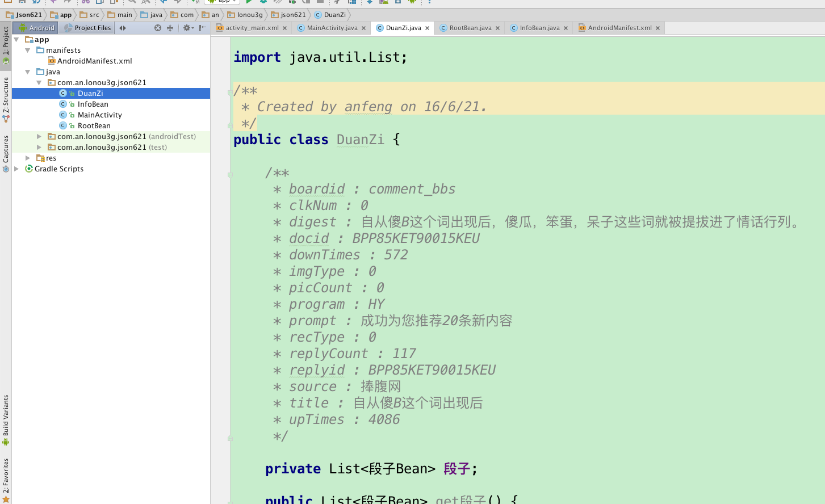Viewport: 825px width, 504px height.
Task: Close the DuanZi.java tab
Action: (x=428, y=28)
